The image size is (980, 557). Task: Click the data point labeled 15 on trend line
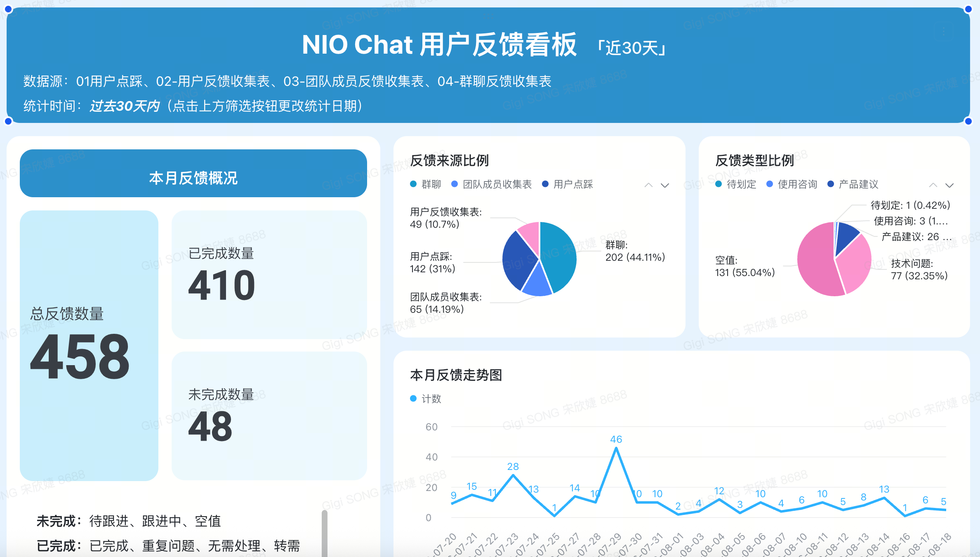pyautogui.click(x=472, y=495)
